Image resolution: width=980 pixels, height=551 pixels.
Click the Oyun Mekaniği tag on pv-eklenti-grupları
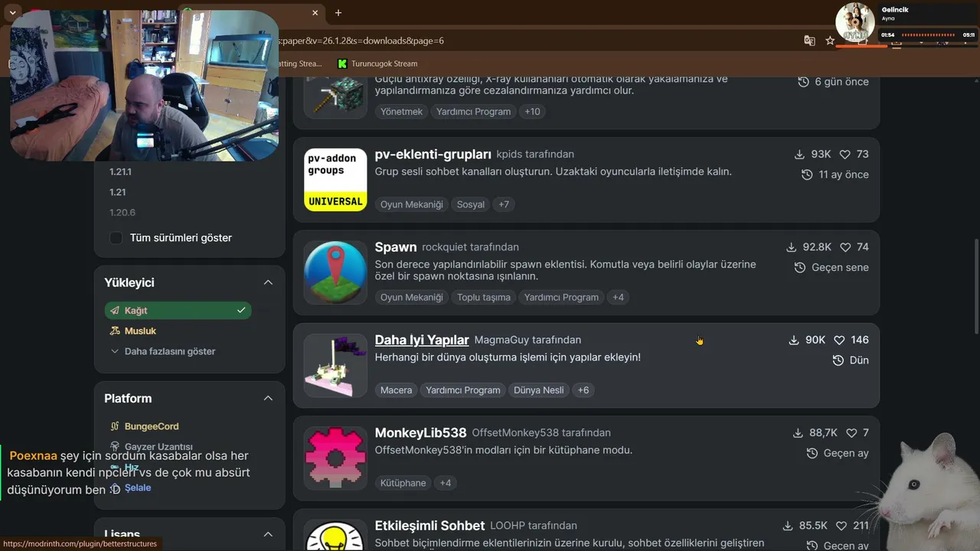coord(412,204)
